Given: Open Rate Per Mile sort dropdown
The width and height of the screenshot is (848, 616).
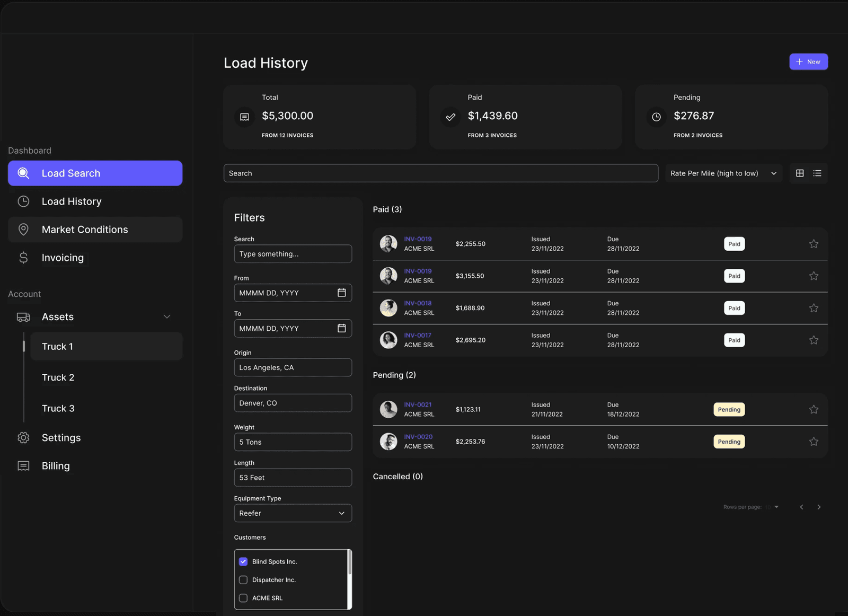Looking at the screenshot, I should click(723, 173).
